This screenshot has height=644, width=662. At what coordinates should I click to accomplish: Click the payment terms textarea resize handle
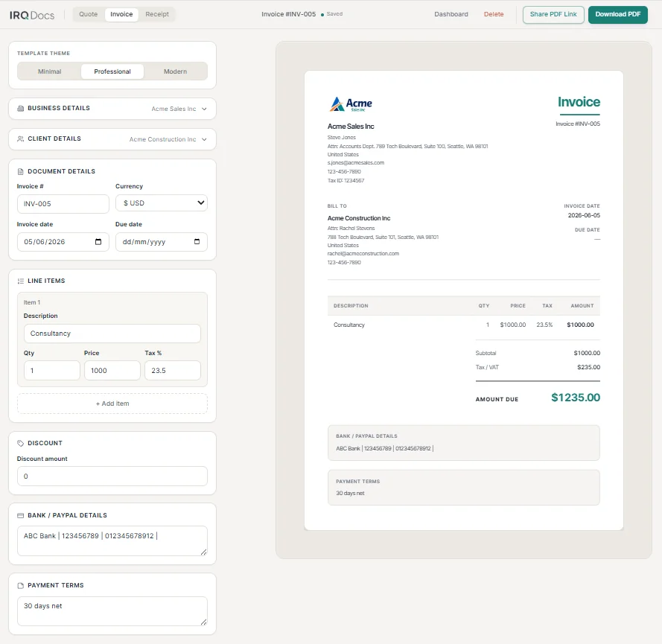pyautogui.click(x=203, y=622)
